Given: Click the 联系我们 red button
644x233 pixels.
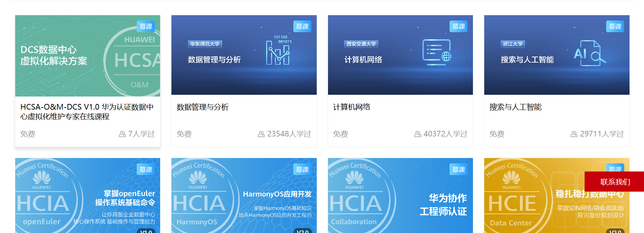Looking at the screenshot, I should tap(614, 182).
